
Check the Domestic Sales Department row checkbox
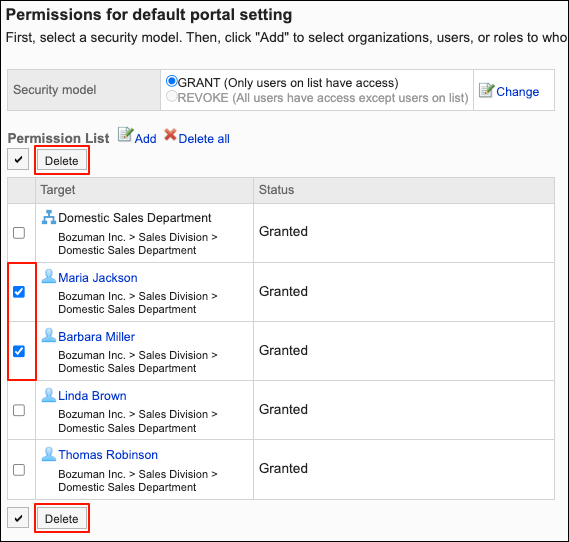(19, 233)
